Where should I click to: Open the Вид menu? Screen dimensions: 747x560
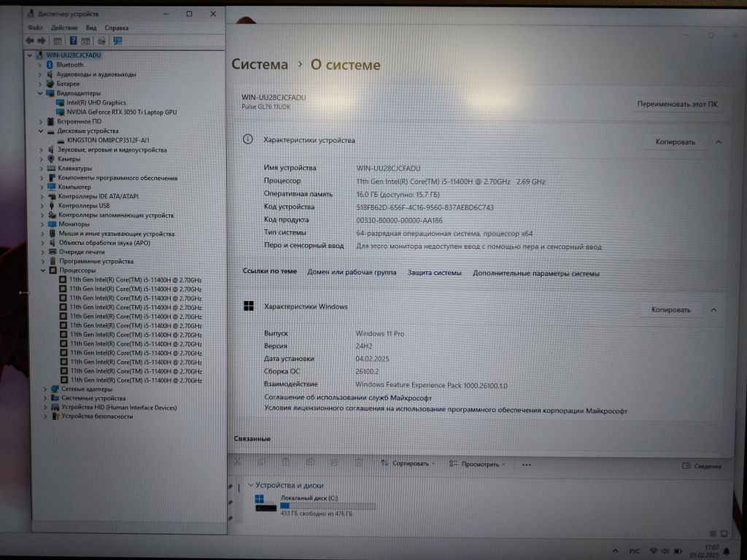(91, 28)
